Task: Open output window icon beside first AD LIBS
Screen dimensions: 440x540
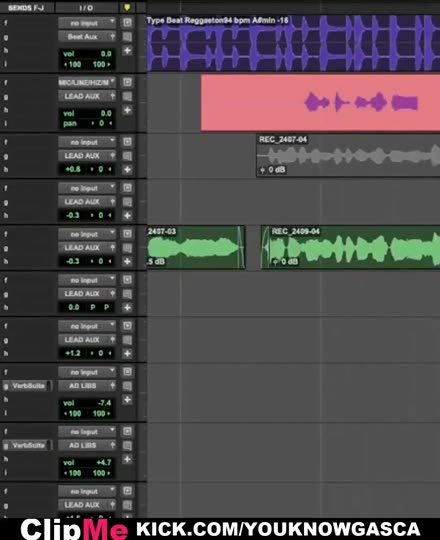Action: pyautogui.click(x=127, y=386)
